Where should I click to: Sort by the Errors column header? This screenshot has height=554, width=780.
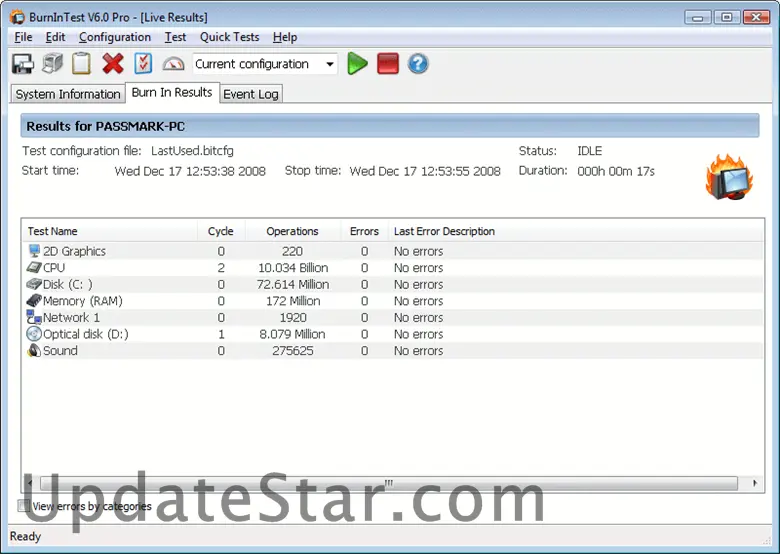364,231
